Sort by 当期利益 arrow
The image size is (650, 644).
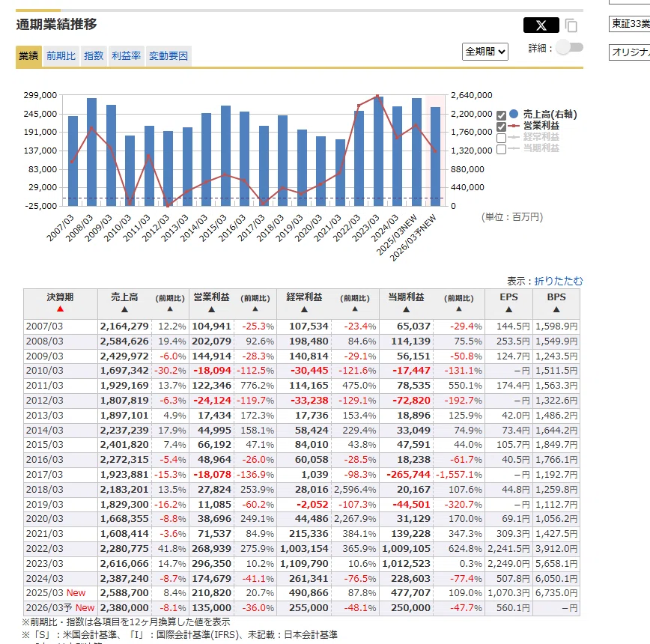[406, 309]
